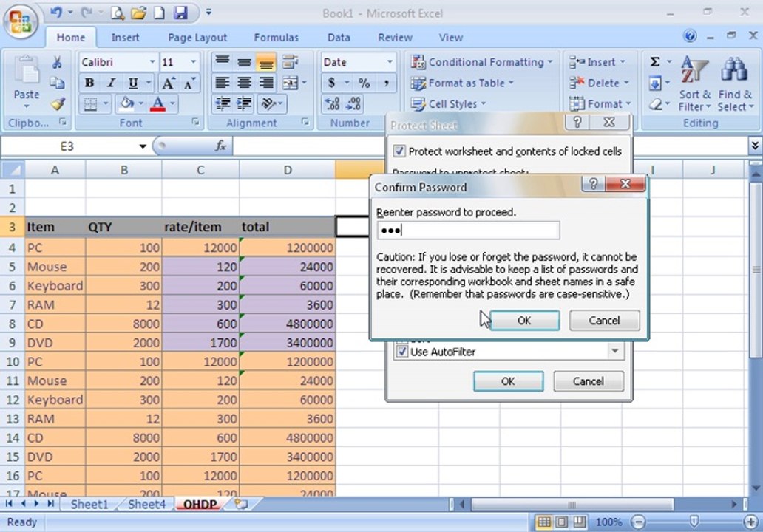Open the Name Box dropdown arrow
The height and width of the screenshot is (532, 763).
coord(143,146)
